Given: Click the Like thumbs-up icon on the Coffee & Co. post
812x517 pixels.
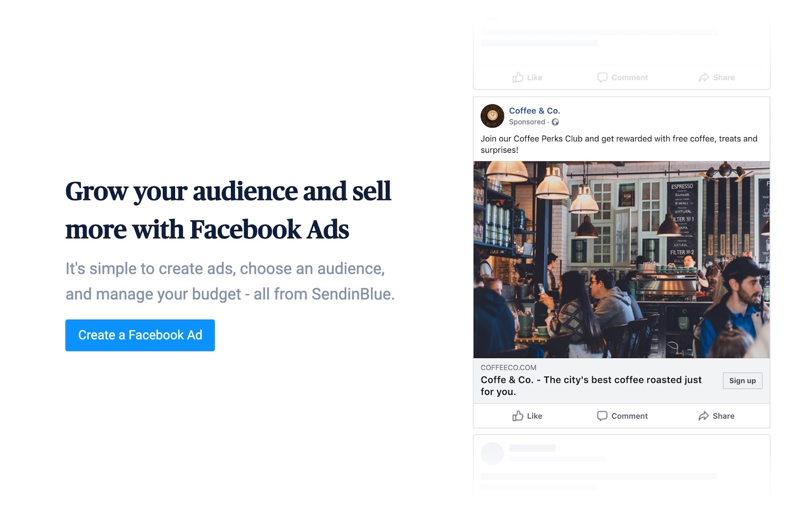Looking at the screenshot, I should coord(517,416).
